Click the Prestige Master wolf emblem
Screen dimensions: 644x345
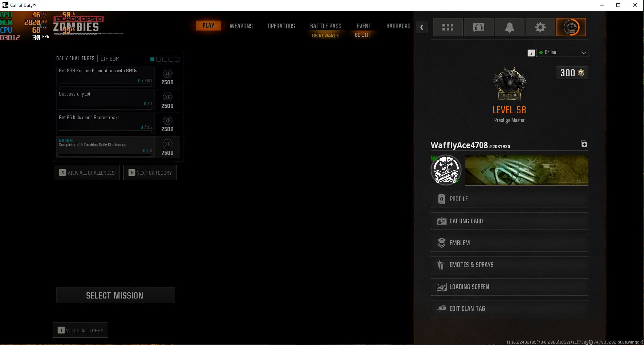coord(510,84)
